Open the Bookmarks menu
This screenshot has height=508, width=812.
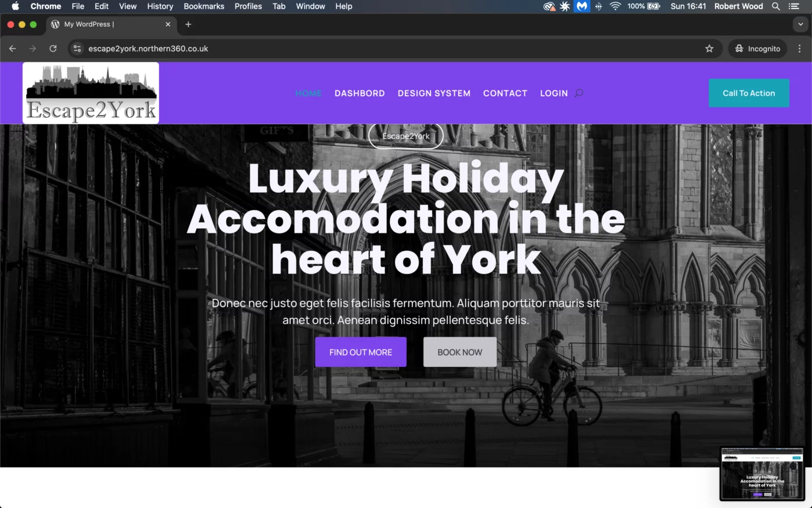204,6
